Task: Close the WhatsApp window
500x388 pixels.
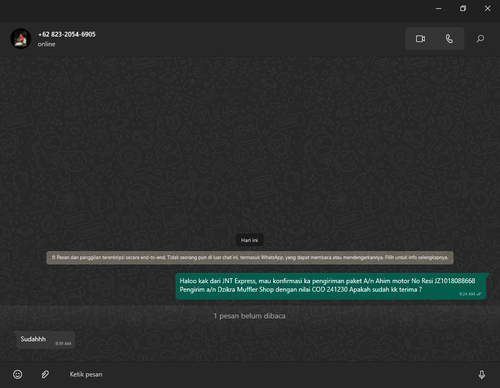Action: tap(487, 8)
